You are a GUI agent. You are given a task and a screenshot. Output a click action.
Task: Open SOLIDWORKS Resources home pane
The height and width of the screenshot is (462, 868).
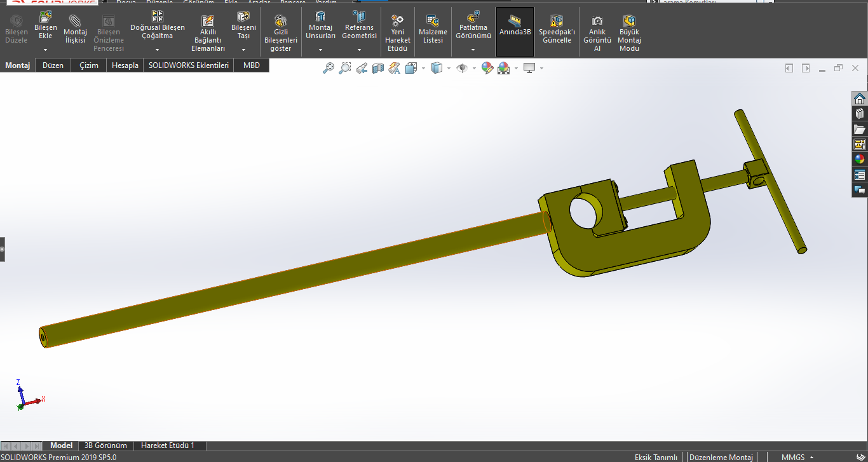click(x=860, y=99)
